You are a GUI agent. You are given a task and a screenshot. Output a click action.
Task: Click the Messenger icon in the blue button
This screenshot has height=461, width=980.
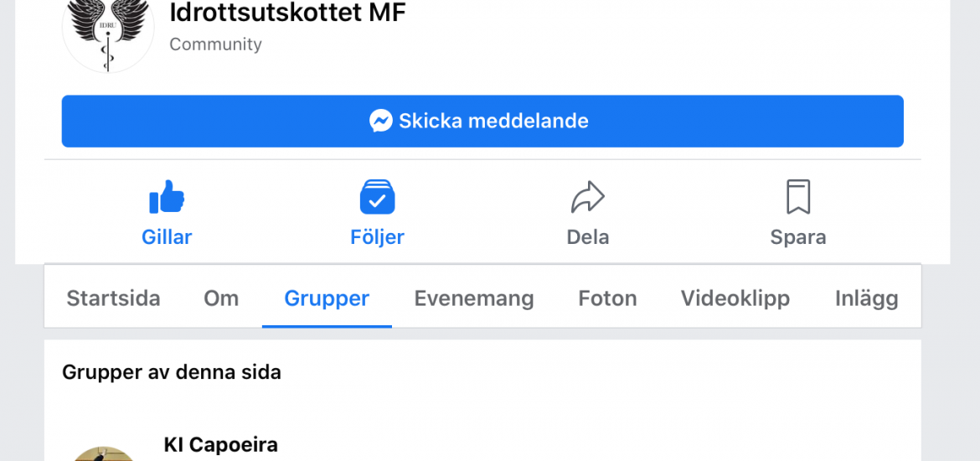tap(380, 121)
